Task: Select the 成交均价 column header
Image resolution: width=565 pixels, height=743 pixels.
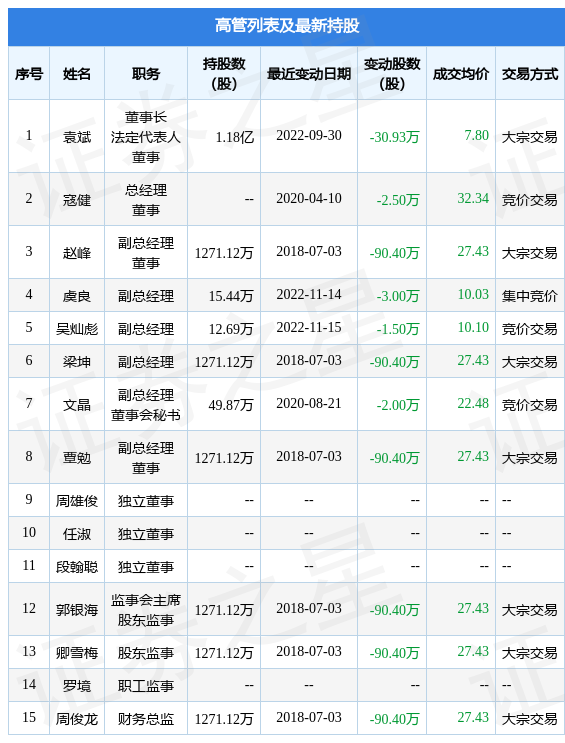Action: tap(461, 74)
